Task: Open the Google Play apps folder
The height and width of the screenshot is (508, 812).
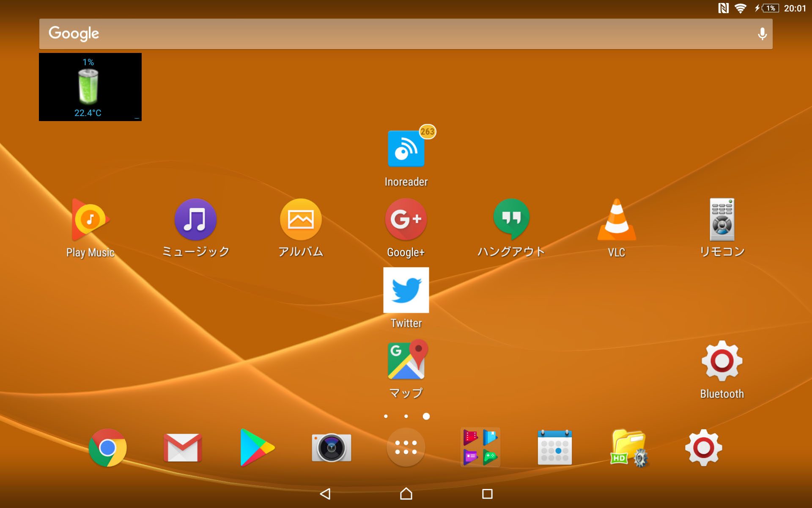Action: (x=480, y=447)
